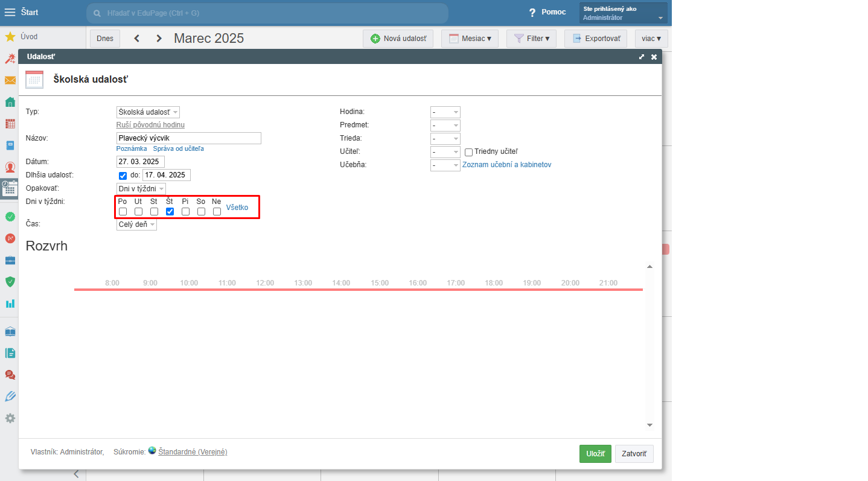Open Zoznam učební a kabinetov link

(x=506, y=165)
